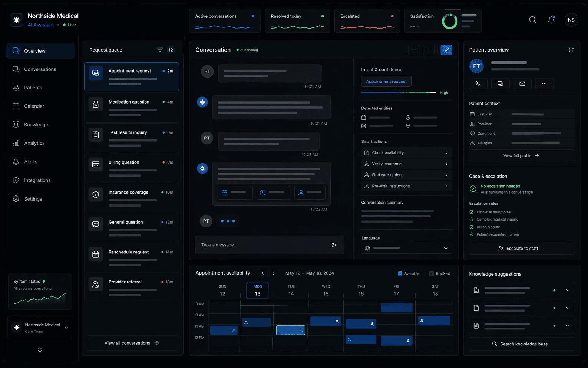The height and width of the screenshot is (368, 588).
Task: Click the calendar chip in AI message
Action: [235, 193]
